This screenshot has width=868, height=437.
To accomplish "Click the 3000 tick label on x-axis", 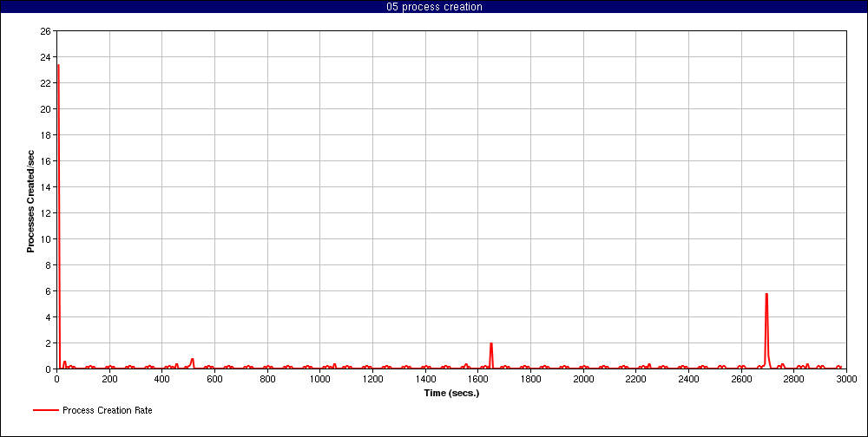I will pos(846,380).
